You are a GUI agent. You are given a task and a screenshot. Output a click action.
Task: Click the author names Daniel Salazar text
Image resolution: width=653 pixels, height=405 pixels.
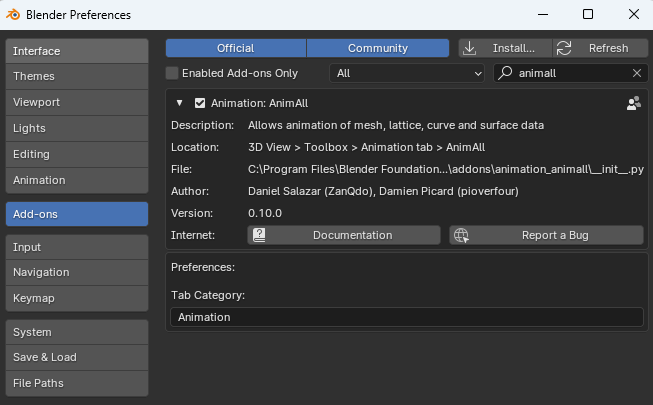(x=383, y=191)
